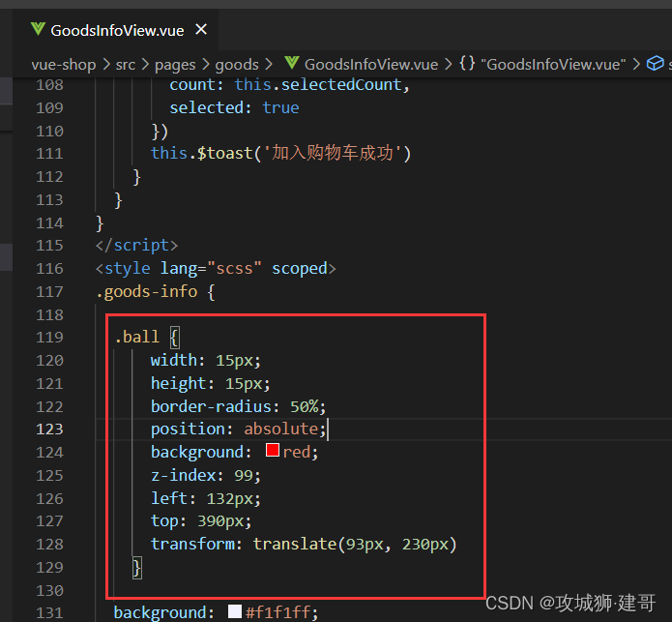Click the blue cube icon in breadcrumb
This screenshot has height=622, width=672.
coord(655,63)
